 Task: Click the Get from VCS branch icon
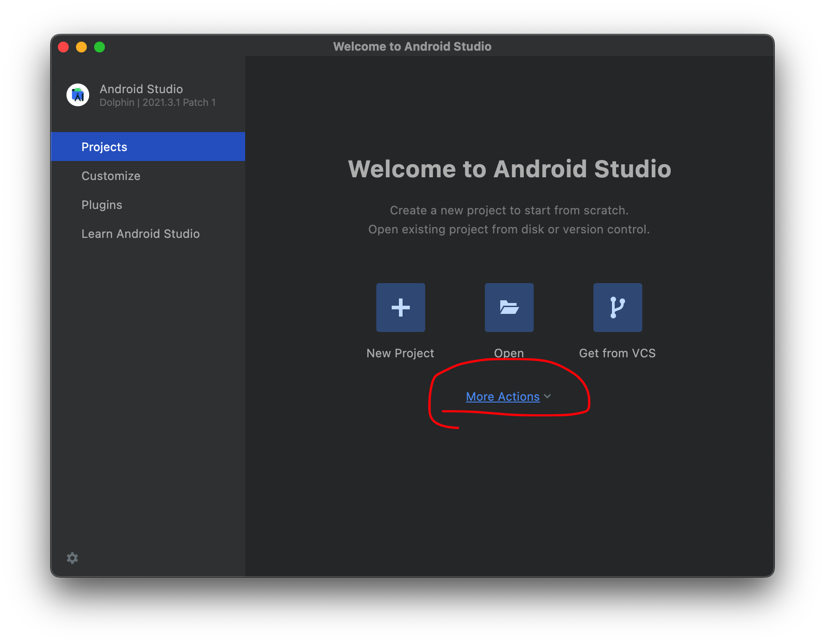tap(617, 308)
